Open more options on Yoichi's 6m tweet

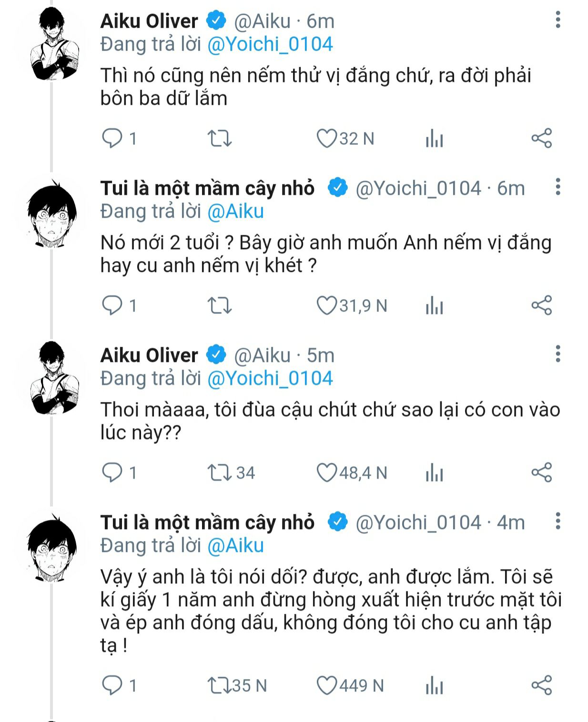(x=558, y=187)
